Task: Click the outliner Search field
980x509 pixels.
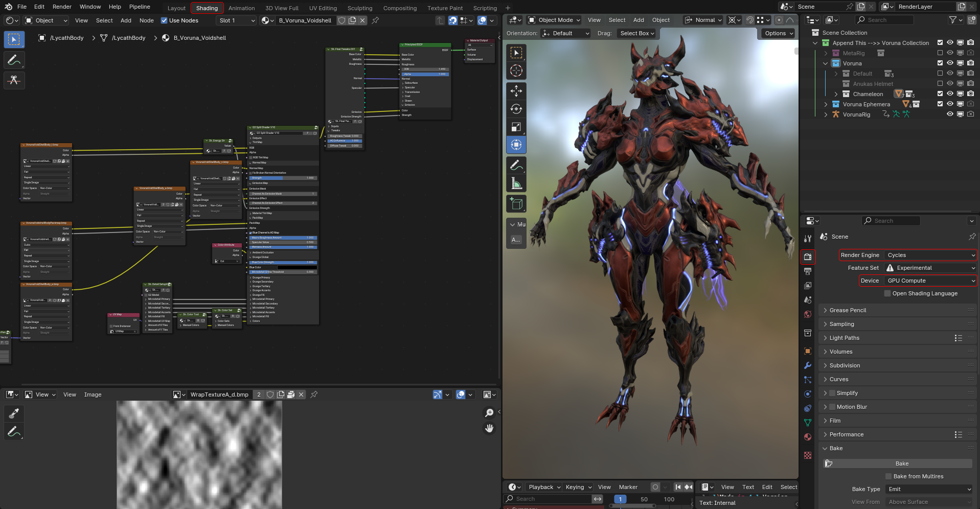Action: pos(884,20)
